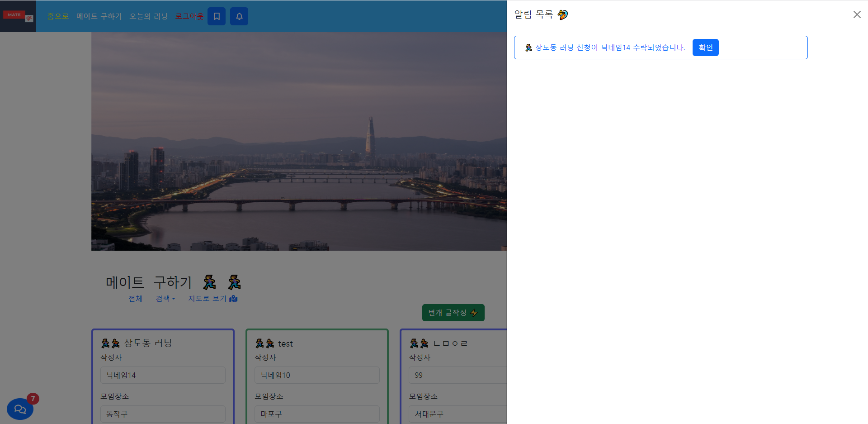The width and height of the screenshot is (868, 424).
Task: Click the lightning icon on 번개 글작성
Action: [x=474, y=313]
